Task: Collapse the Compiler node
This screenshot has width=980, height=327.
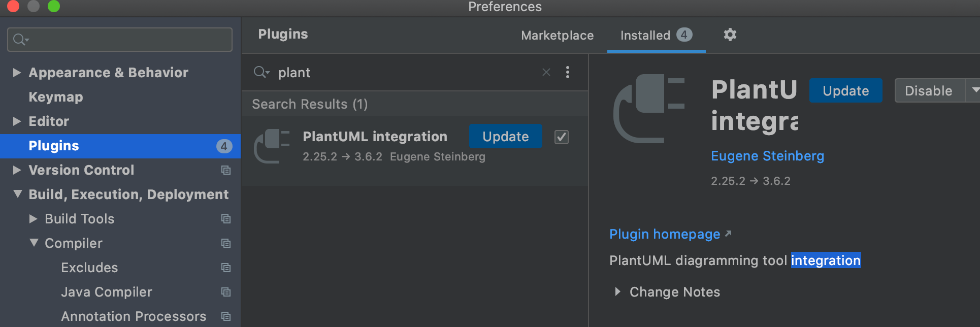Action: (34, 243)
